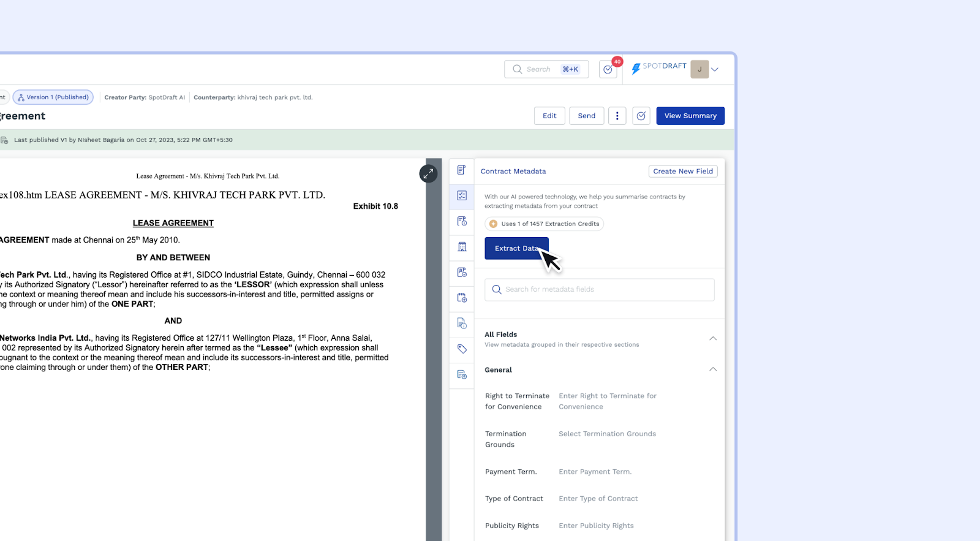Collapse the All Fields section
This screenshot has width=980, height=541.
tap(713, 339)
